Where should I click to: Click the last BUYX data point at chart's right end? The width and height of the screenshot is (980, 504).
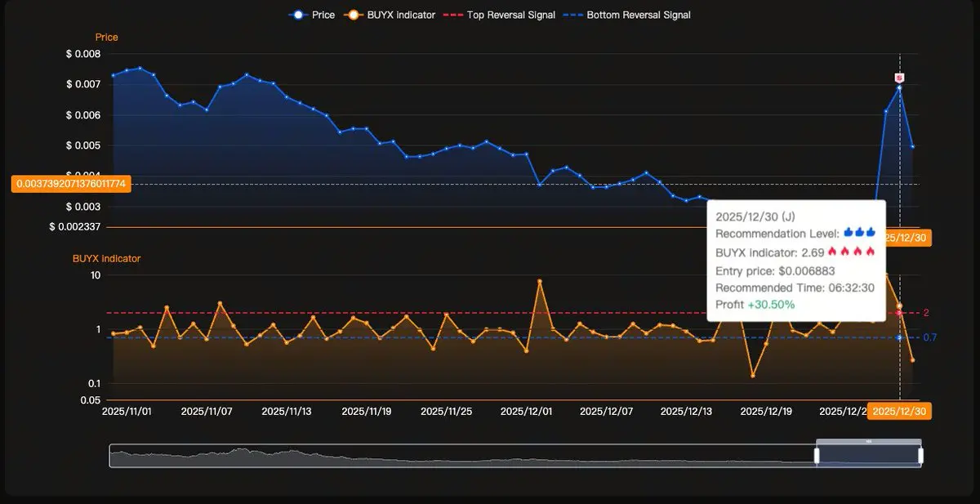point(913,360)
